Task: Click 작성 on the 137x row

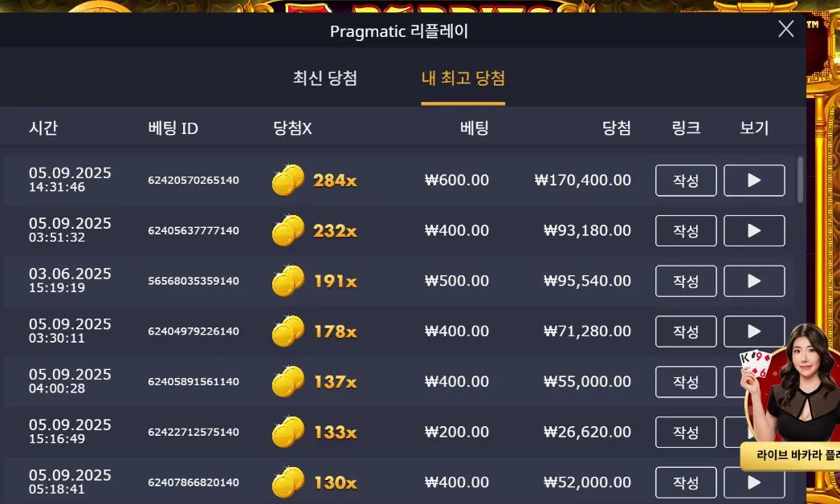Action: tap(686, 382)
